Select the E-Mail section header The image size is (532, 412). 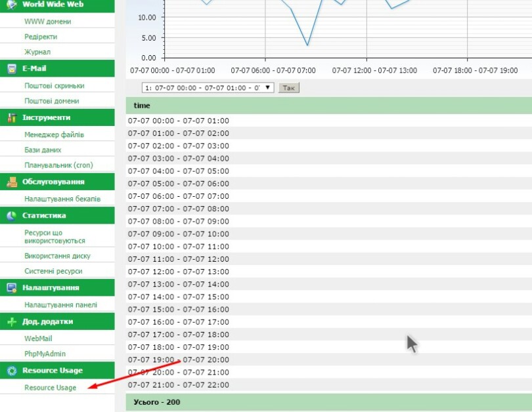click(x=57, y=68)
